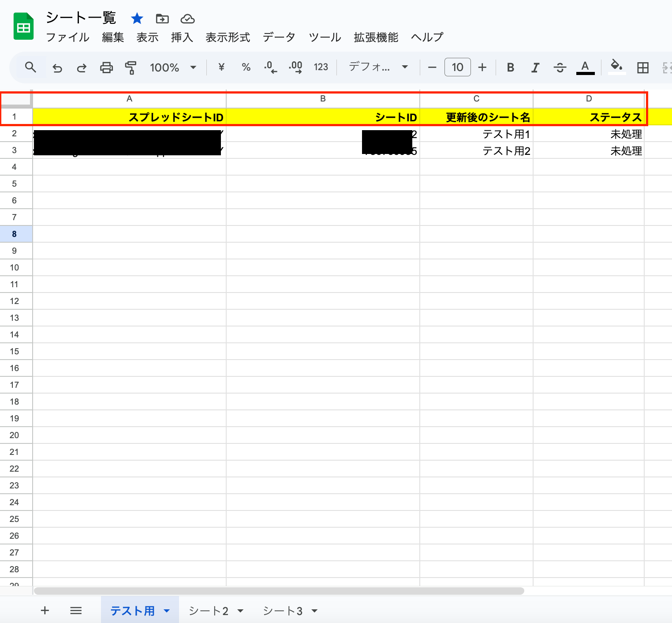Image resolution: width=672 pixels, height=623 pixels.
Task: Activate the paint format tool
Action: [131, 68]
